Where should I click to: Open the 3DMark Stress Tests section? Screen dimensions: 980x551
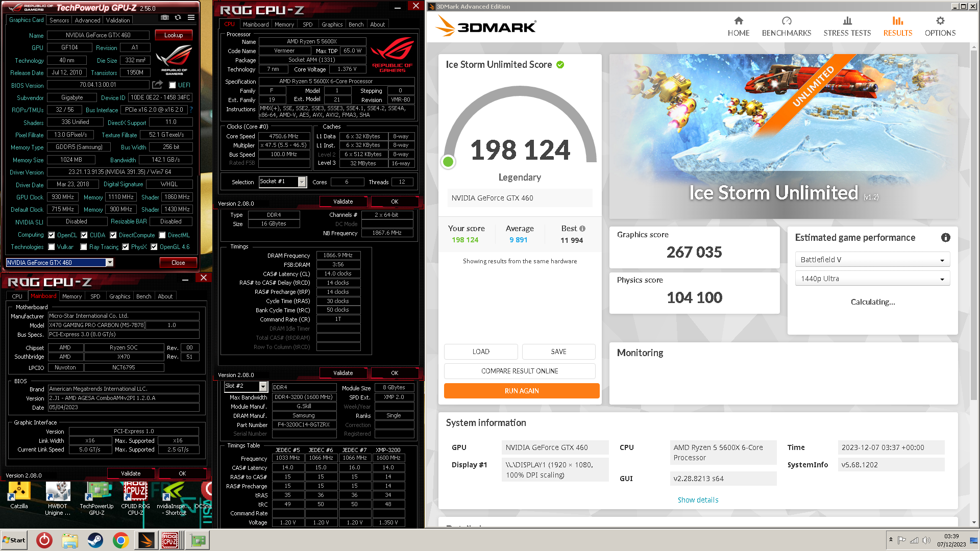(847, 27)
